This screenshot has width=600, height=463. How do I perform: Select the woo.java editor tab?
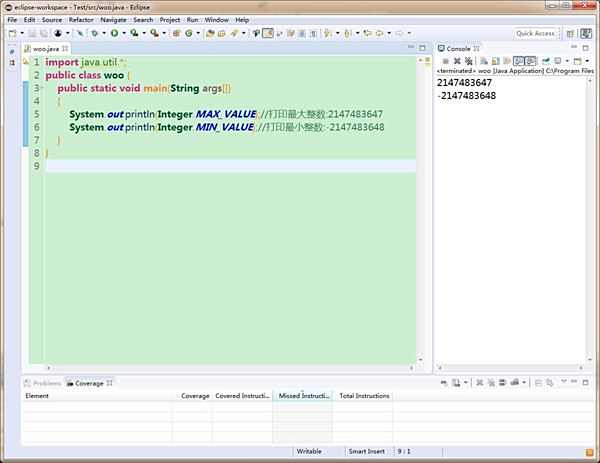(46, 49)
